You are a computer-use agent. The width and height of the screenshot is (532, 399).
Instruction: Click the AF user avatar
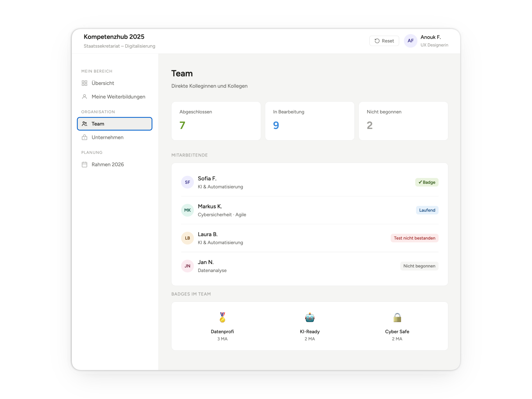(411, 41)
